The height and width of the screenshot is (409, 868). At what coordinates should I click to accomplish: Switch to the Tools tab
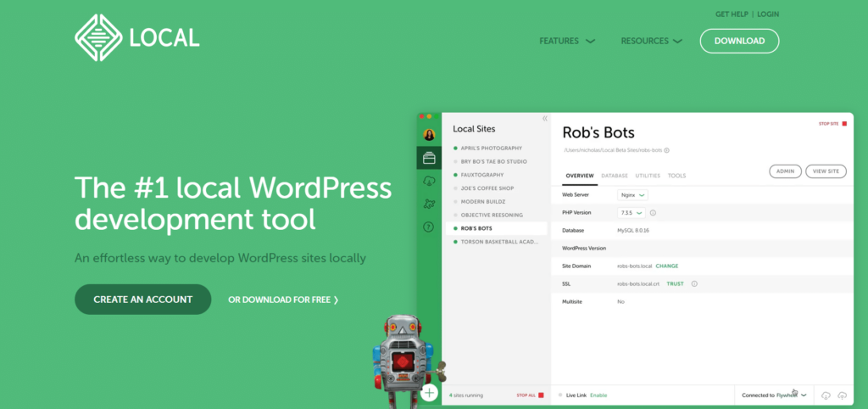[x=677, y=176]
